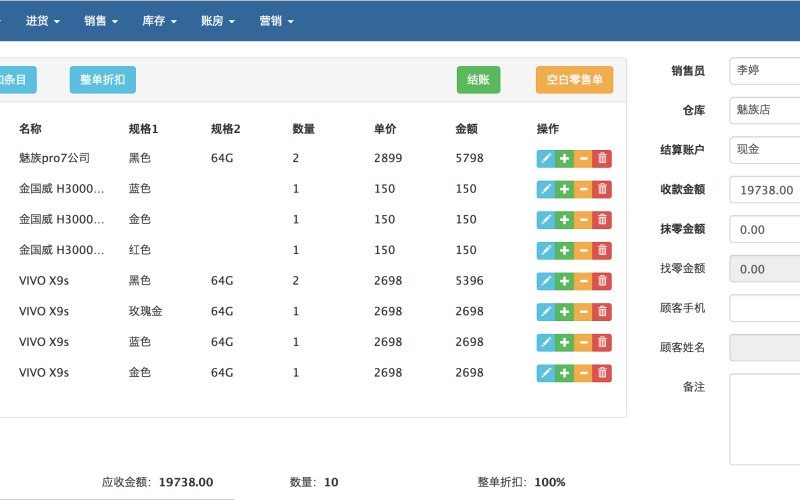Viewport: 800px width, 500px height.
Task: Click the 应收金额 total 19738.00
Action: tap(186, 482)
